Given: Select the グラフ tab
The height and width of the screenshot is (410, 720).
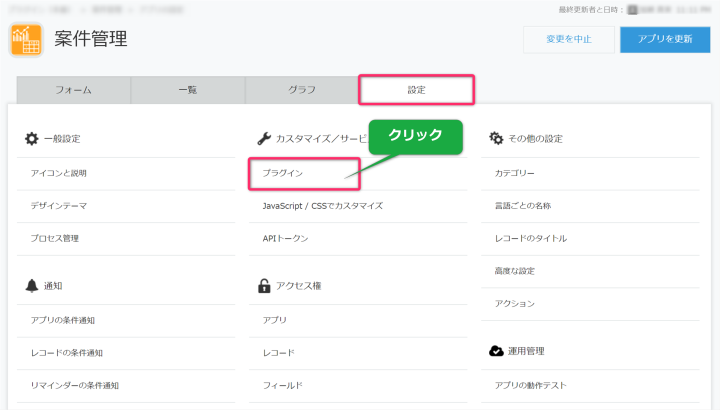Looking at the screenshot, I should click(301, 90).
